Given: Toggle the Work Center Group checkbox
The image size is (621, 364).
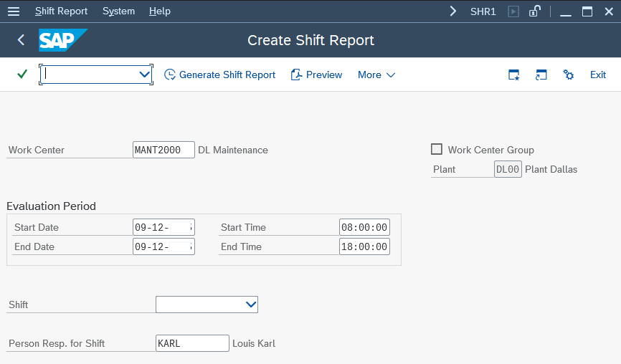Looking at the screenshot, I should coord(437,149).
